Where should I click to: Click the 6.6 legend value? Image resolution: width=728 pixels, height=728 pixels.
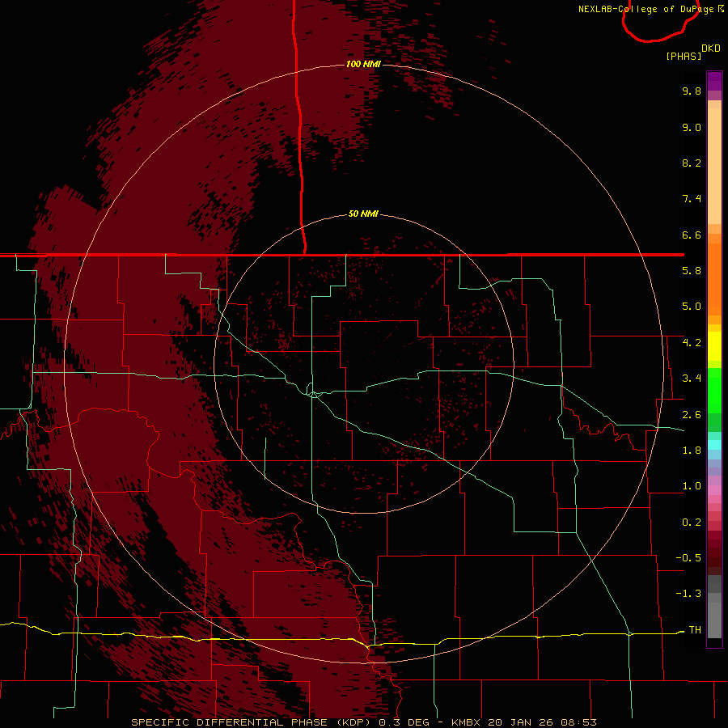(x=692, y=235)
